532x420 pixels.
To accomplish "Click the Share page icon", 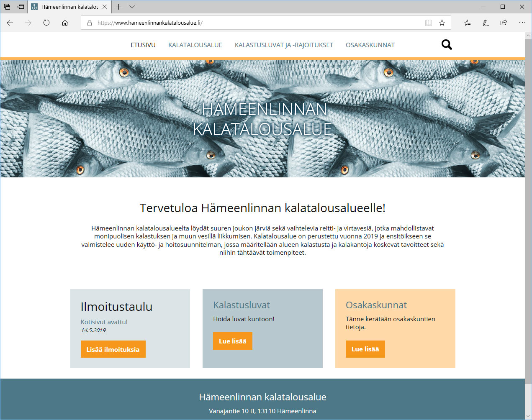I will 504,23.
